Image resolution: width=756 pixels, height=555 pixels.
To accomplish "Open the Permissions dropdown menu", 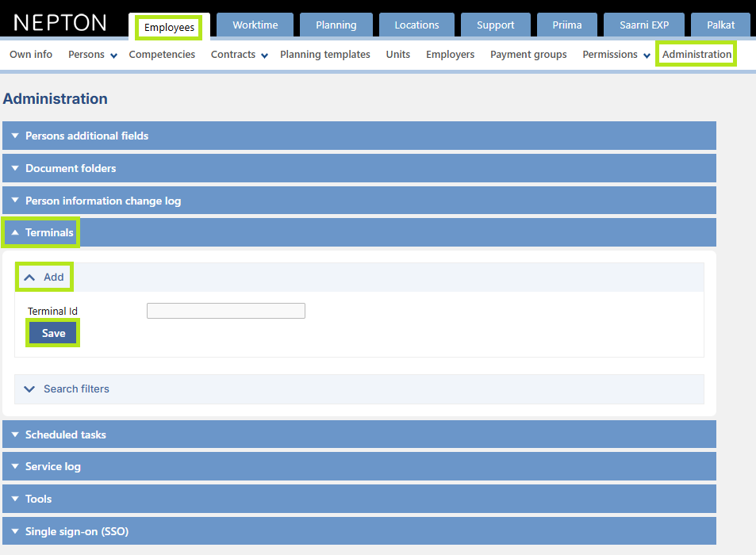I will click(x=616, y=55).
